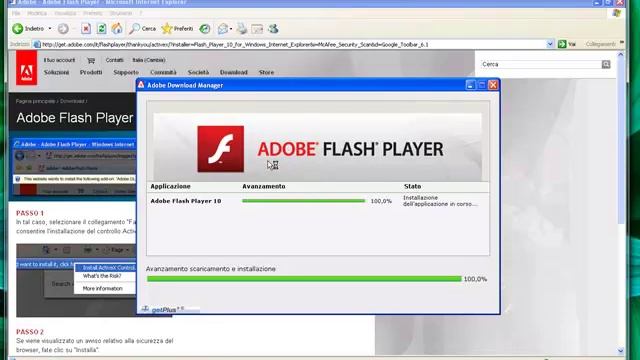This screenshot has height=360, width=640.
Task: Stop page loading with red X icon
Action: [86, 29]
